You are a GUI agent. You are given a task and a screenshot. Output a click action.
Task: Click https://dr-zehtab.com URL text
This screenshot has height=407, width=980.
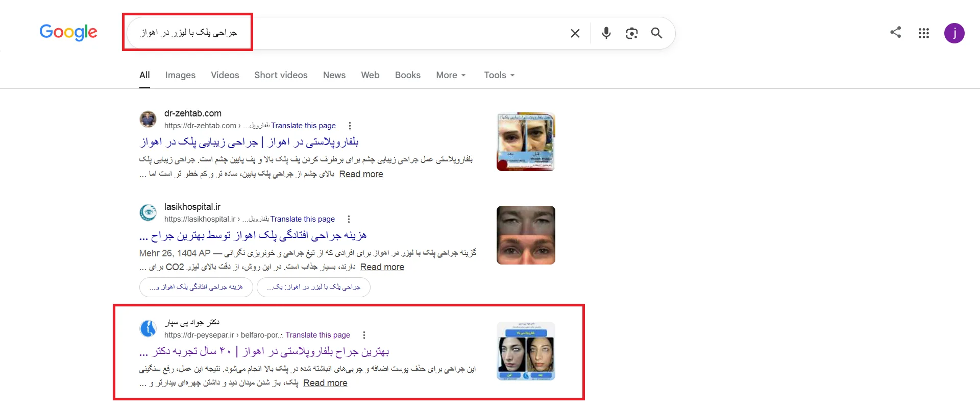[x=200, y=126]
